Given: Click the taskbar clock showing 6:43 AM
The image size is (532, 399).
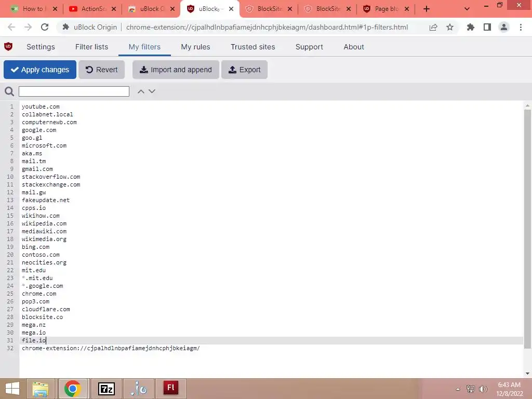Looking at the screenshot, I should click(509, 389).
